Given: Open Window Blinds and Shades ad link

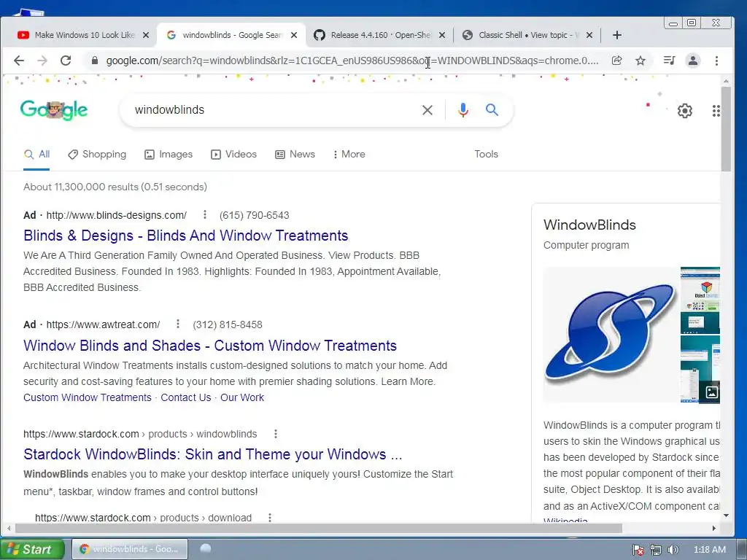Looking at the screenshot, I should (210, 345).
